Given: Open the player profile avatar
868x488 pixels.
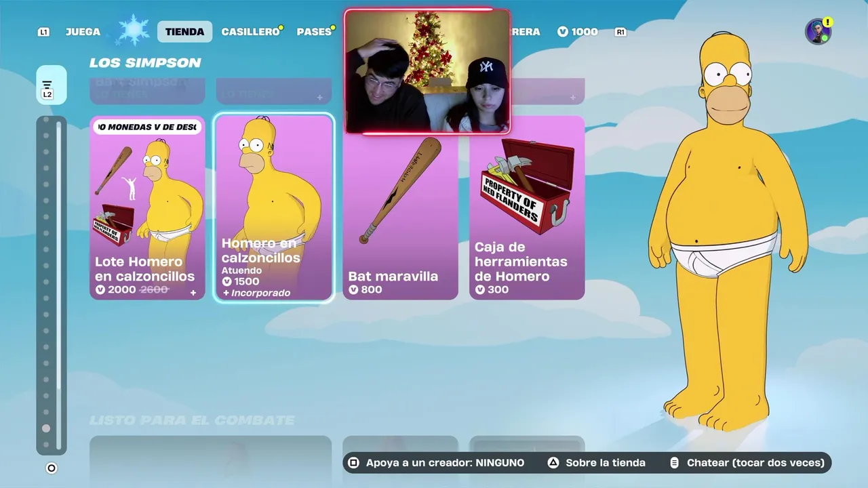Looking at the screenshot, I should click(818, 31).
